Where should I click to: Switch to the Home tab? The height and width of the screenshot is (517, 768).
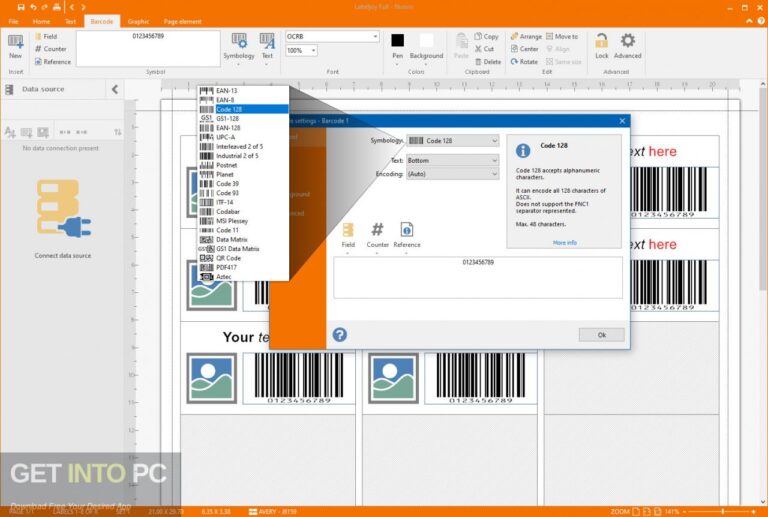[41, 22]
